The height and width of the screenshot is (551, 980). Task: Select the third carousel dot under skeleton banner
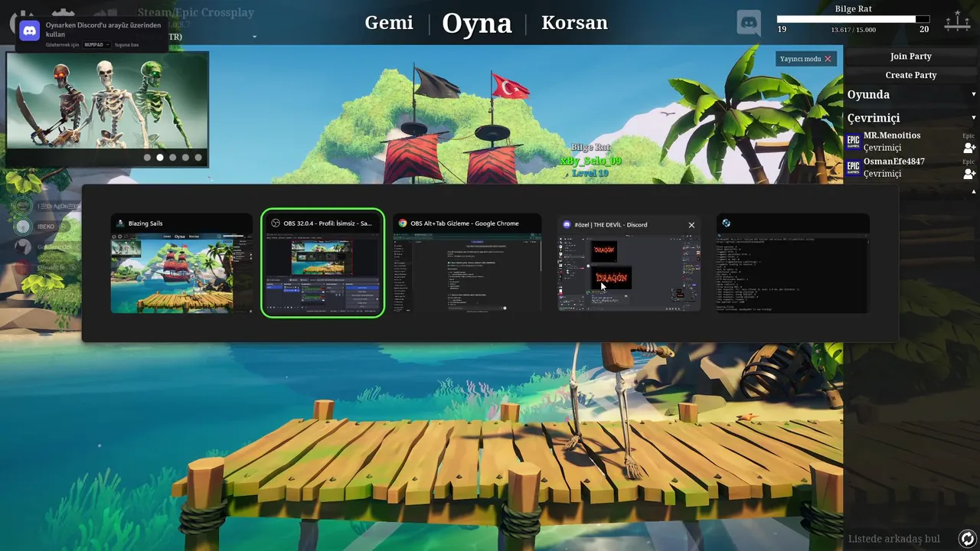[x=173, y=158]
